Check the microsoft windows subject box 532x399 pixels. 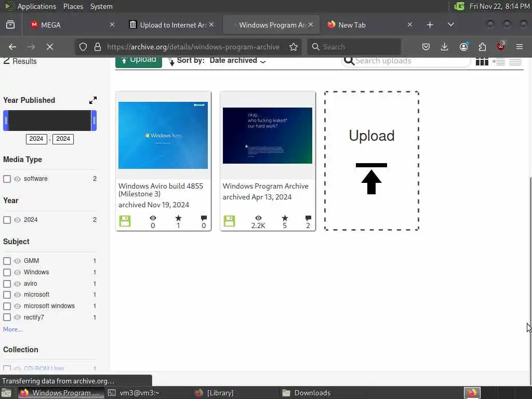click(x=7, y=306)
